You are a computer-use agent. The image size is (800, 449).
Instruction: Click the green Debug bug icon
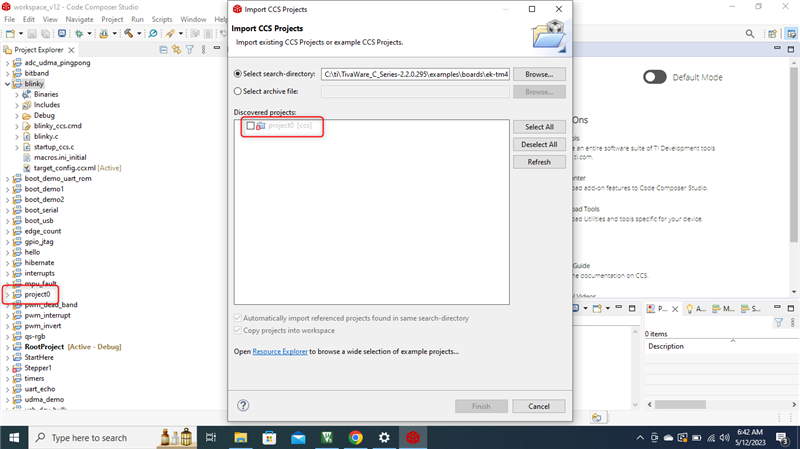pos(79,34)
